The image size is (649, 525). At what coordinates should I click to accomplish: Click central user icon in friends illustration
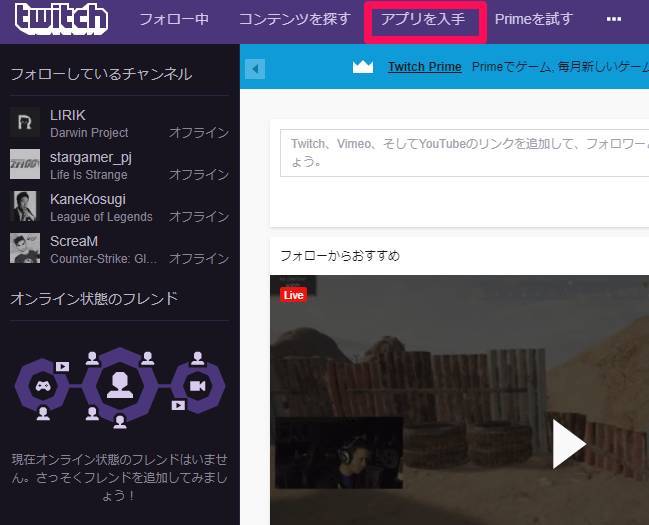[120, 385]
